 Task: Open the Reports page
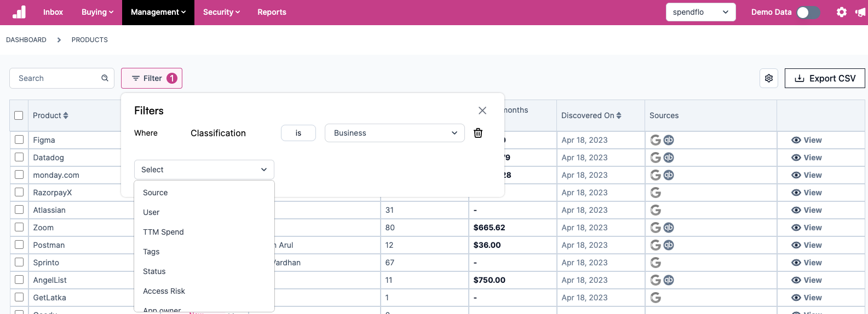tap(272, 12)
